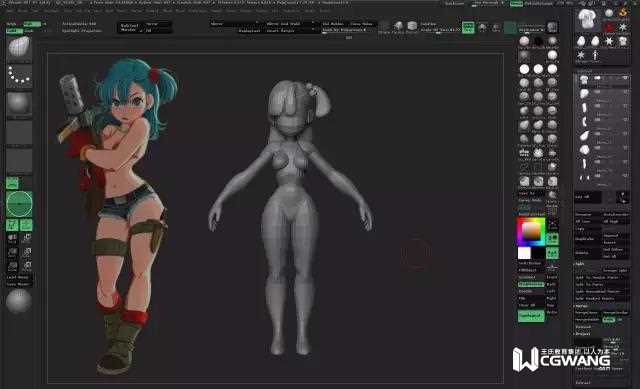
Task: Open the current brush thumbnail on left shelf
Action: tap(19, 48)
